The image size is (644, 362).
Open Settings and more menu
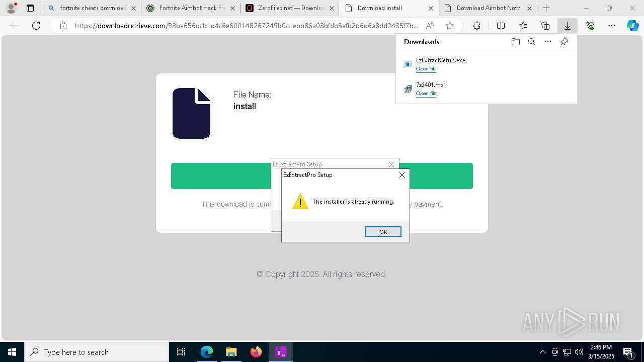coord(611,26)
